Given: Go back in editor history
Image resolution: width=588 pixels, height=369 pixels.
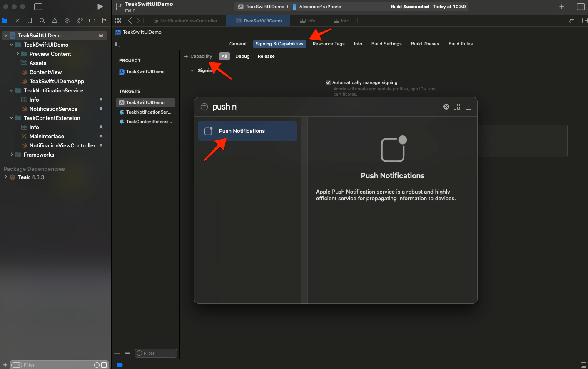Looking at the screenshot, I should [130, 20].
